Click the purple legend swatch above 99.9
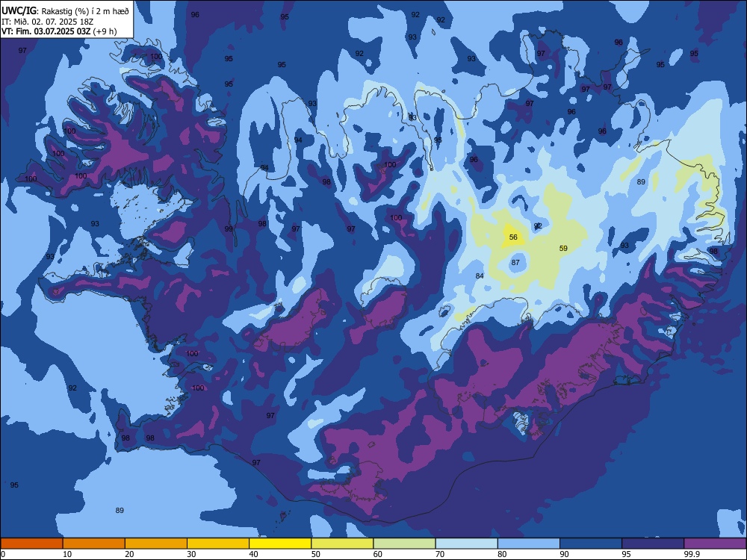 point(715,544)
